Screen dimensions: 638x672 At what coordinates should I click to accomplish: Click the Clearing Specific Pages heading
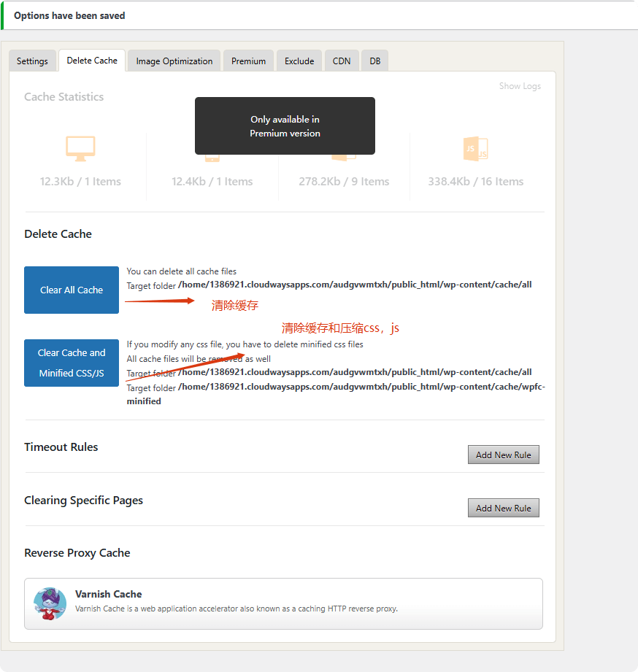(84, 501)
